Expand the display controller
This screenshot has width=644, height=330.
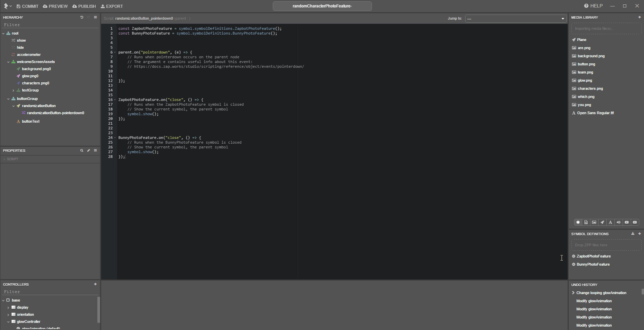point(8,308)
